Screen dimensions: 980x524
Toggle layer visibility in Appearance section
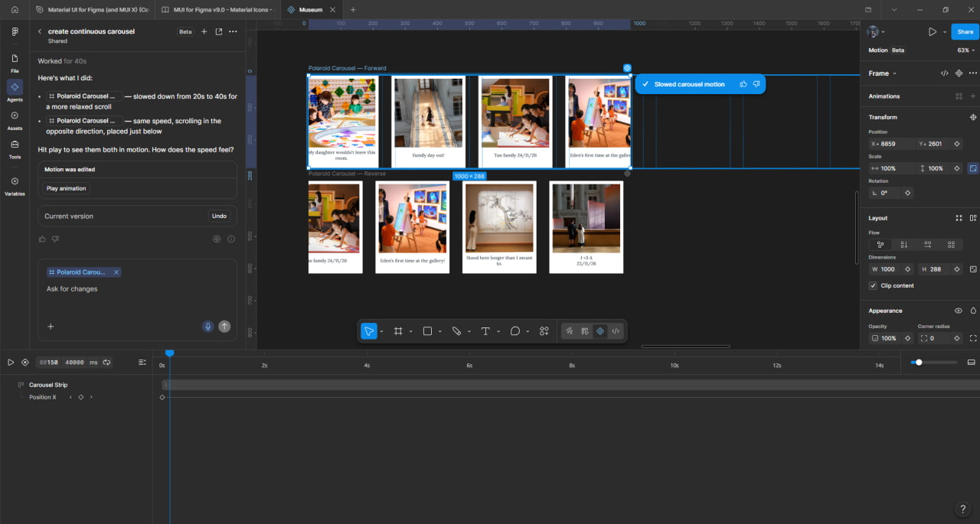pyautogui.click(x=958, y=311)
